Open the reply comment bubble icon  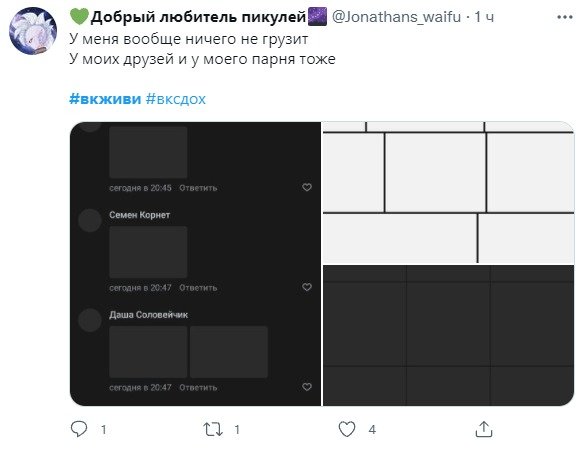pyautogui.click(x=79, y=429)
